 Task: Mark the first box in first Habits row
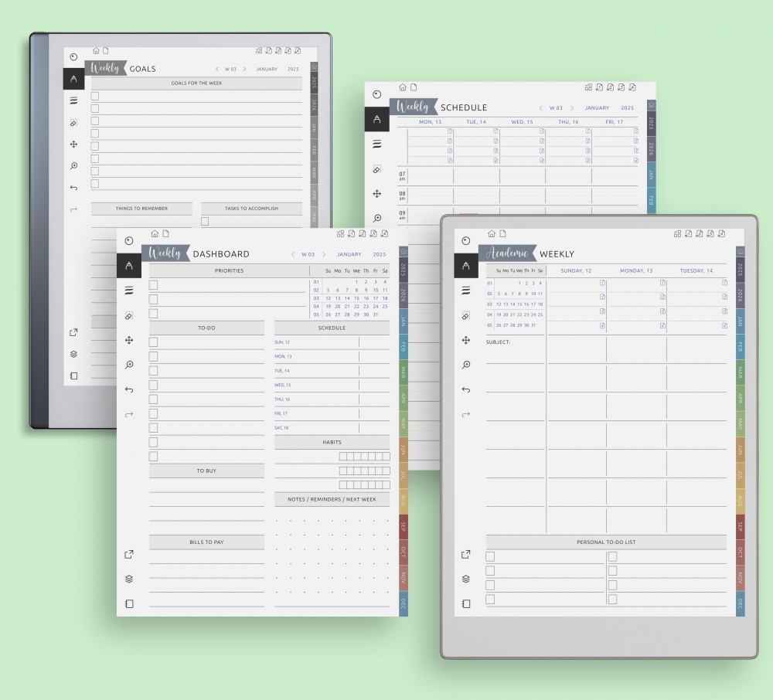[342, 457]
